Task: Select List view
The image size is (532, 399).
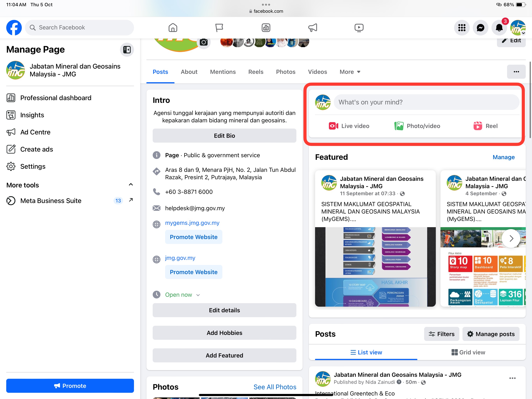Action: pos(366,352)
